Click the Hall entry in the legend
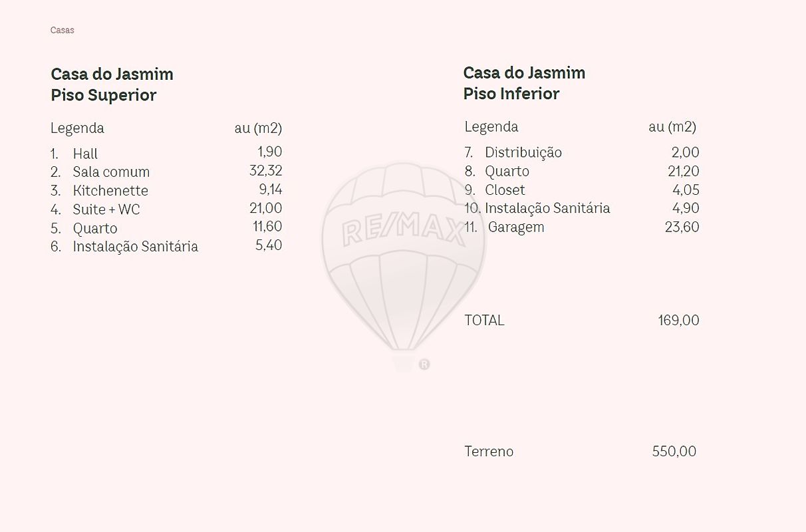806x532 pixels. point(85,154)
